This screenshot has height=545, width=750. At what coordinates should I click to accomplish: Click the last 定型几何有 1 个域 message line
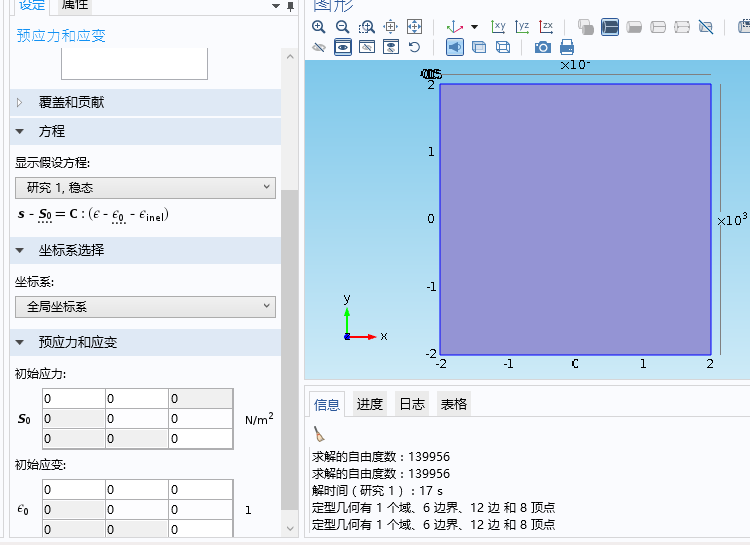[433, 524]
